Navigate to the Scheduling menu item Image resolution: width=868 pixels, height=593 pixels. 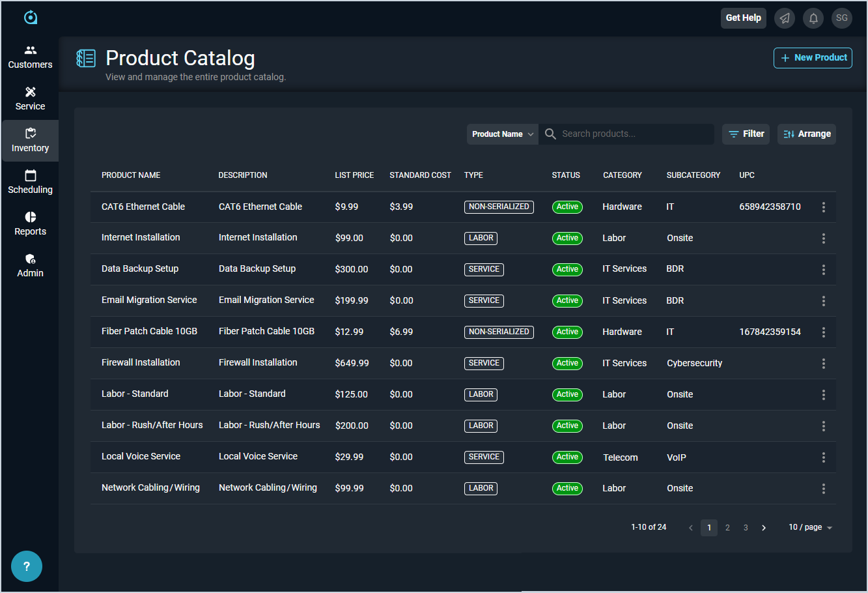pos(30,182)
